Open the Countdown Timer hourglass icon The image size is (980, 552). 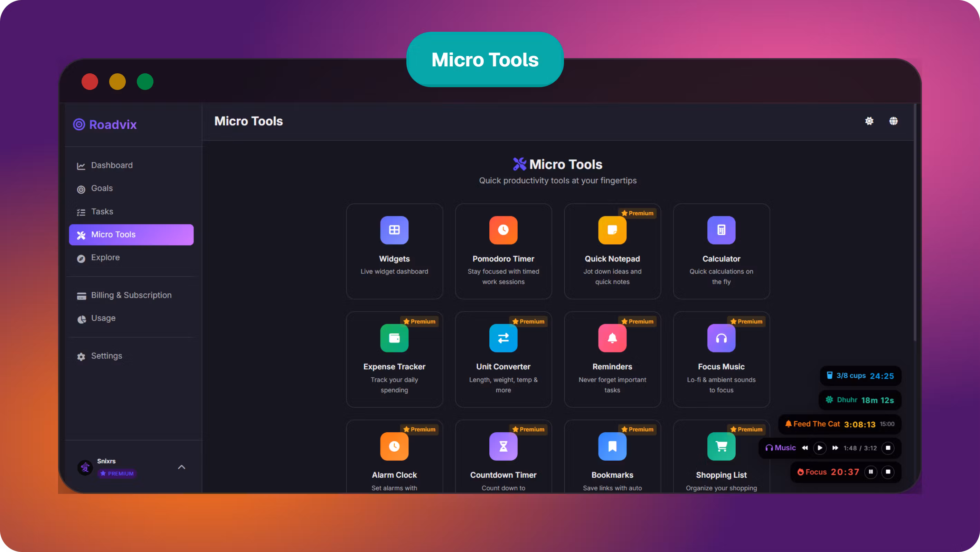[x=503, y=446]
